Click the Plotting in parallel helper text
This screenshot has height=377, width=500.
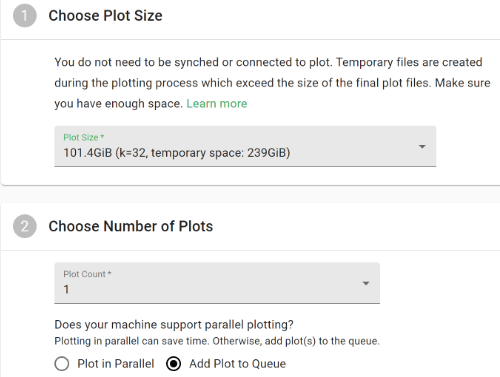tap(217, 341)
